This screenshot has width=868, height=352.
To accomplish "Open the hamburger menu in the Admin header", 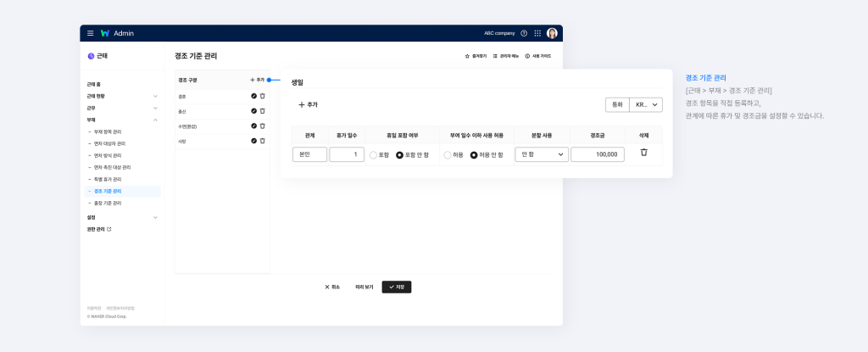I will pos(90,33).
